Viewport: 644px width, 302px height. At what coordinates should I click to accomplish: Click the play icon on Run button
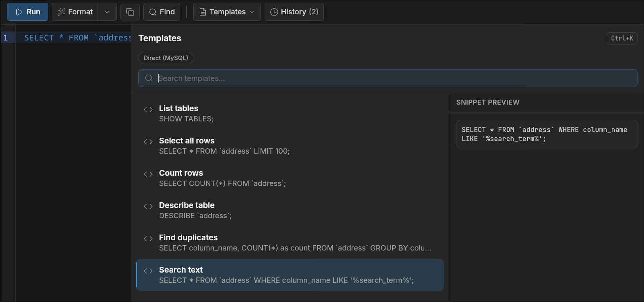[19, 12]
